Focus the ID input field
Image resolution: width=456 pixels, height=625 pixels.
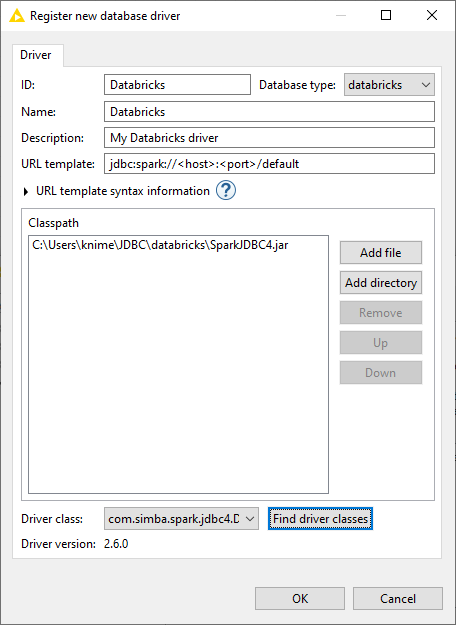(x=177, y=85)
